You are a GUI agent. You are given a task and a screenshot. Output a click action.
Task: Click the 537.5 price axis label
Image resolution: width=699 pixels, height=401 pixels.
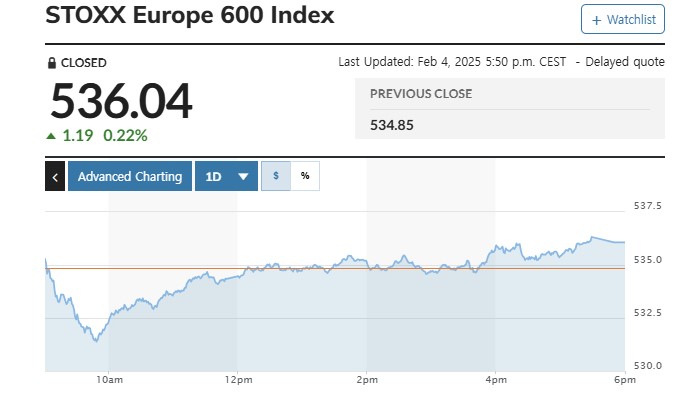tap(648, 206)
